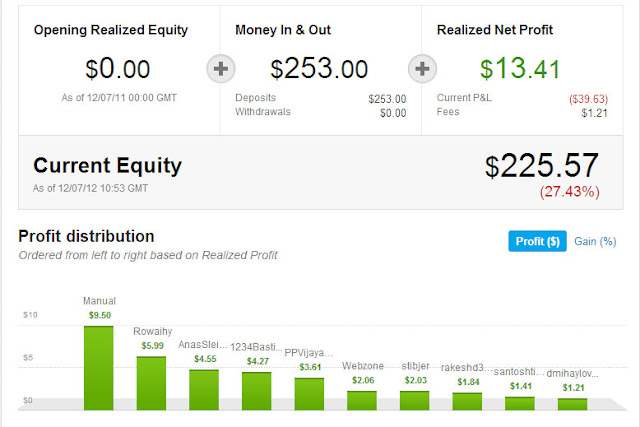The image size is (640, 427).
Task: Click the first plus icon after Opening Equity
Action: (221, 70)
